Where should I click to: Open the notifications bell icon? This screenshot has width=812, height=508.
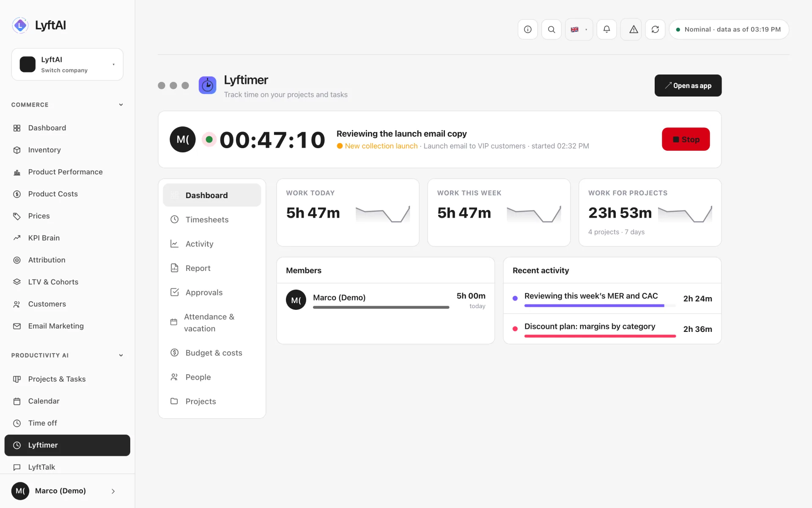pos(606,29)
